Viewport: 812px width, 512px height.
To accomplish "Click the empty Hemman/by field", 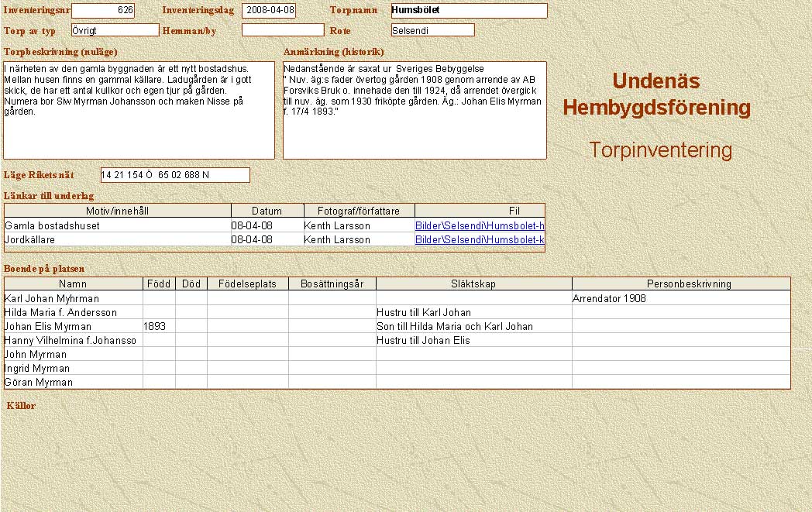I will (x=282, y=30).
